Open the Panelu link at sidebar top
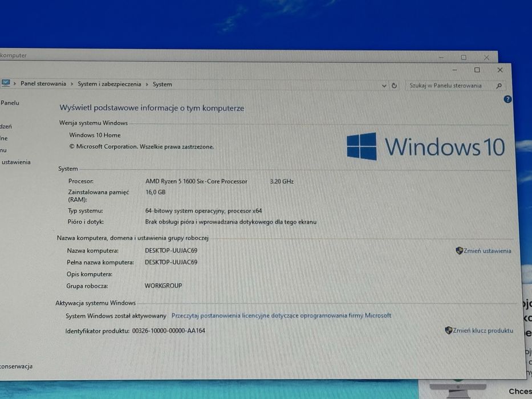532x399 pixels. click(10, 103)
